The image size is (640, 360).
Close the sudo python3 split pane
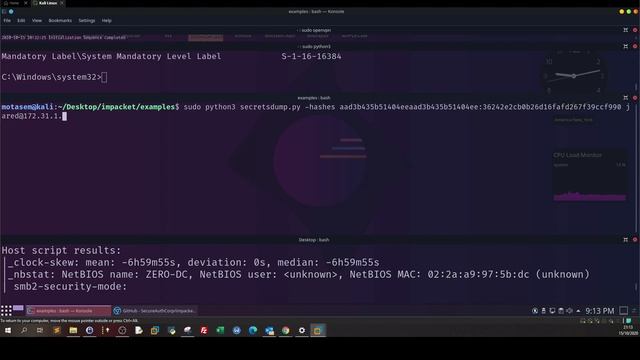point(635,47)
